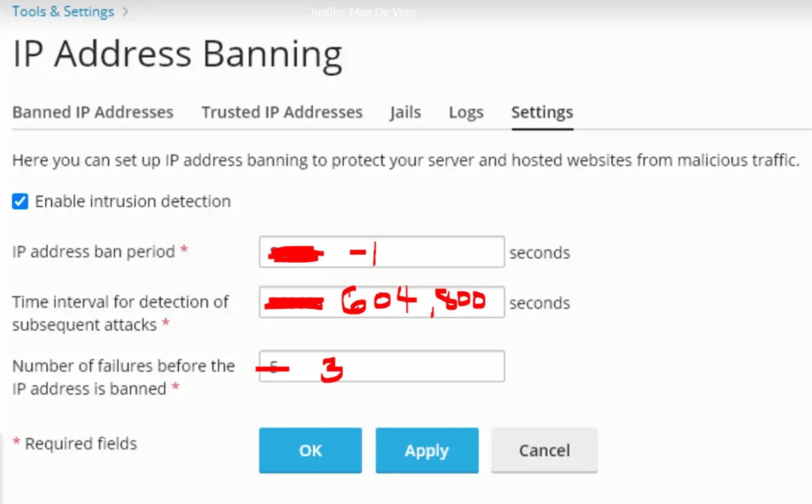The width and height of the screenshot is (812, 504).
Task: Click the time interval for detection input
Action: tap(381, 302)
